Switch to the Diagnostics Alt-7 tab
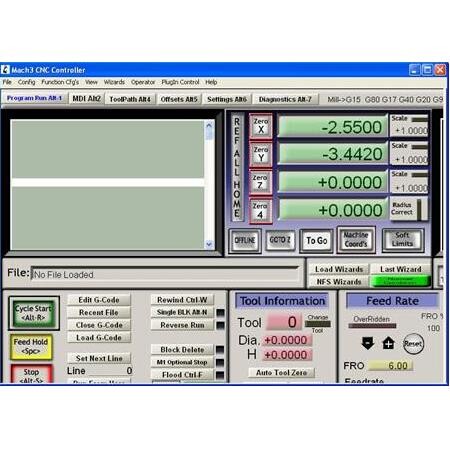 [285, 99]
